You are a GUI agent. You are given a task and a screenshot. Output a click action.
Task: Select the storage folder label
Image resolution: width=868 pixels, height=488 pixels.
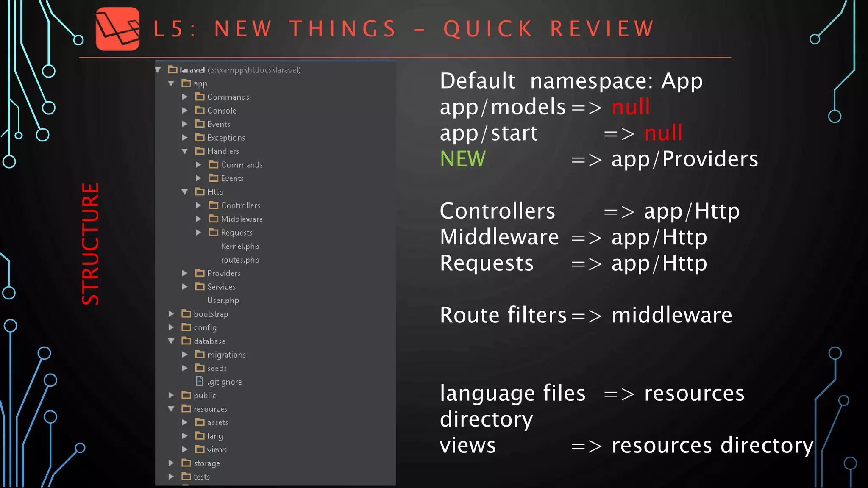pos(207,463)
